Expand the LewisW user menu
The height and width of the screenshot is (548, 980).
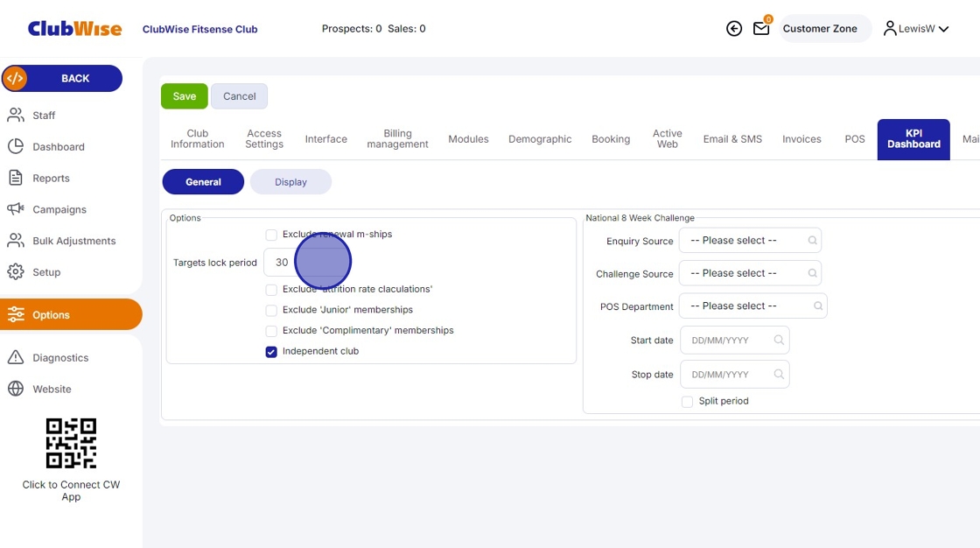[916, 29]
